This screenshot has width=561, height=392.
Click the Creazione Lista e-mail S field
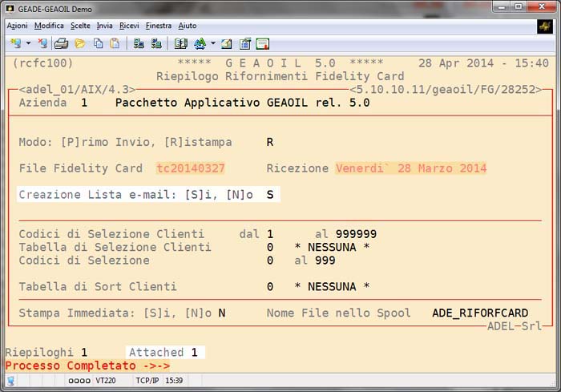coord(270,195)
